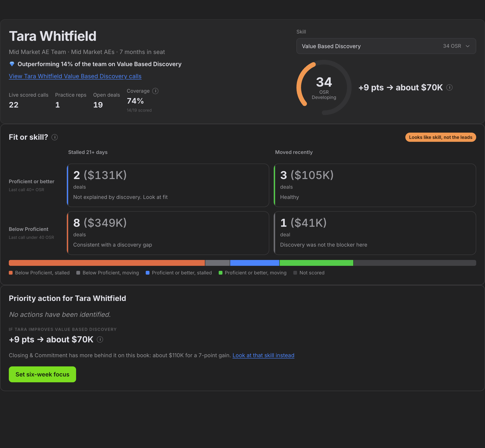Image resolution: width=485 pixels, height=448 pixels.
Task: Open the 1 ($41K) below proficient moving deal card
Action: click(x=375, y=233)
